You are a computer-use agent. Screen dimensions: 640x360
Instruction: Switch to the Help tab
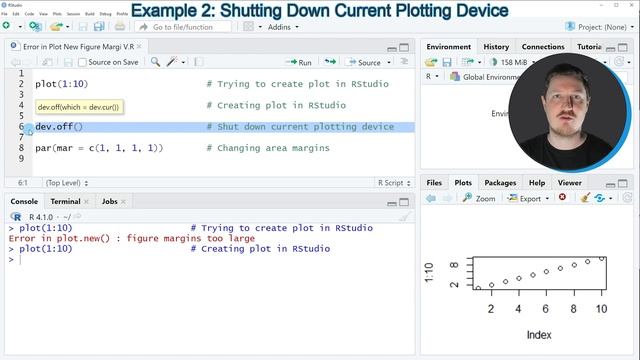537,183
